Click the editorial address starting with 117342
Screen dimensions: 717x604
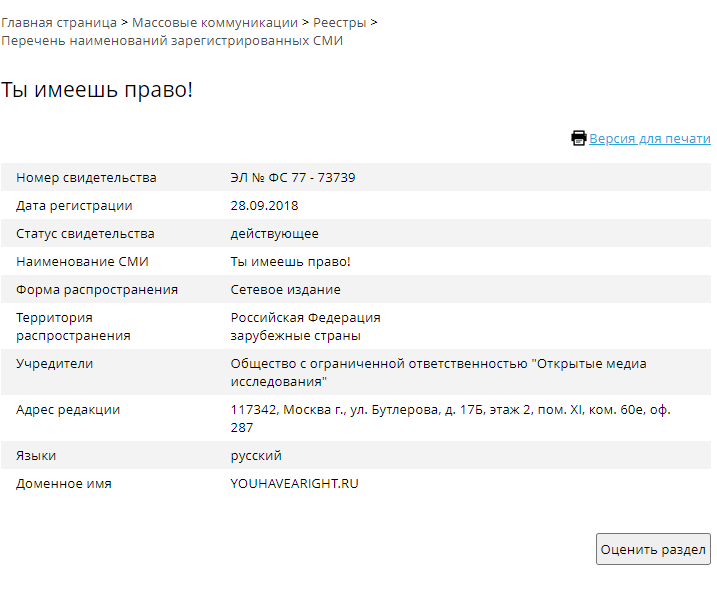pyautogui.click(x=450, y=410)
